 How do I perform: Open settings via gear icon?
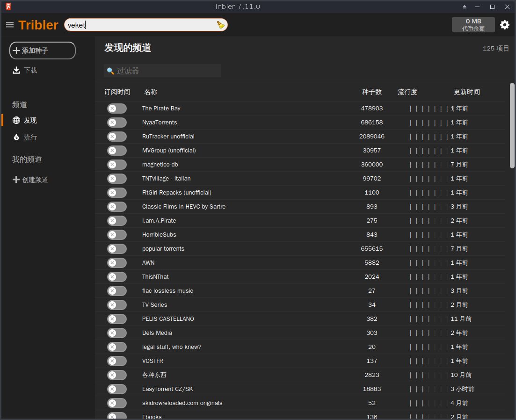505,25
